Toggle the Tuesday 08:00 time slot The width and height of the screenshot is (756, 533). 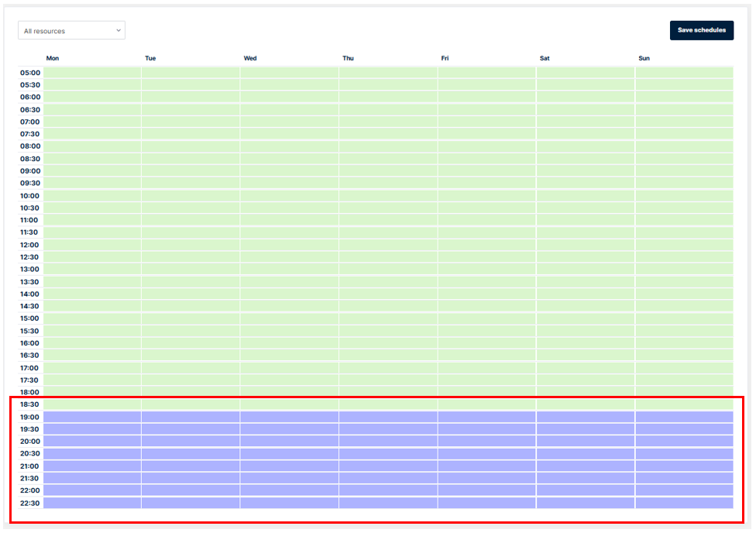click(x=191, y=146)
